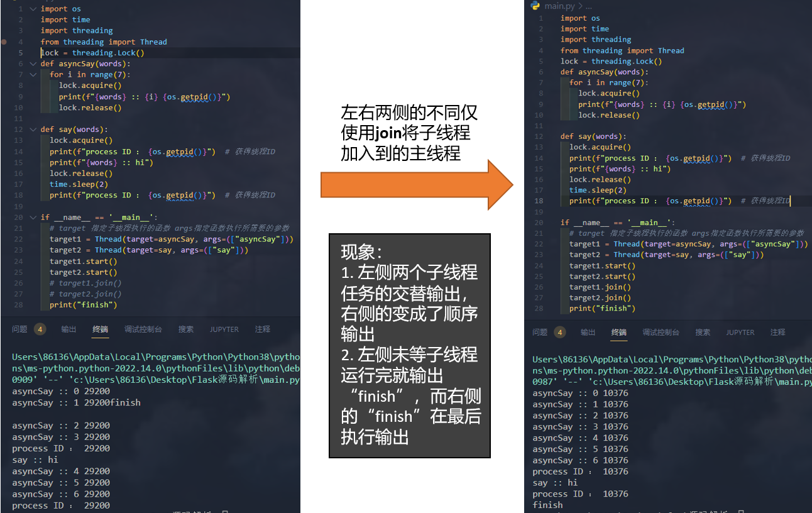Collapse the for loop fold arrow in left editor
Viewport: 812px width, 513px height.
[x=33, y=74]
